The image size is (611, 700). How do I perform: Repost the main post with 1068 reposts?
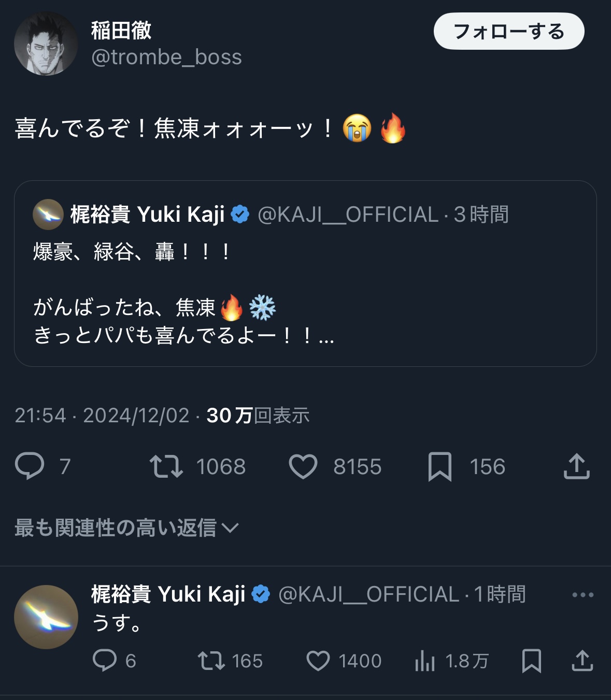click(166, 466)
